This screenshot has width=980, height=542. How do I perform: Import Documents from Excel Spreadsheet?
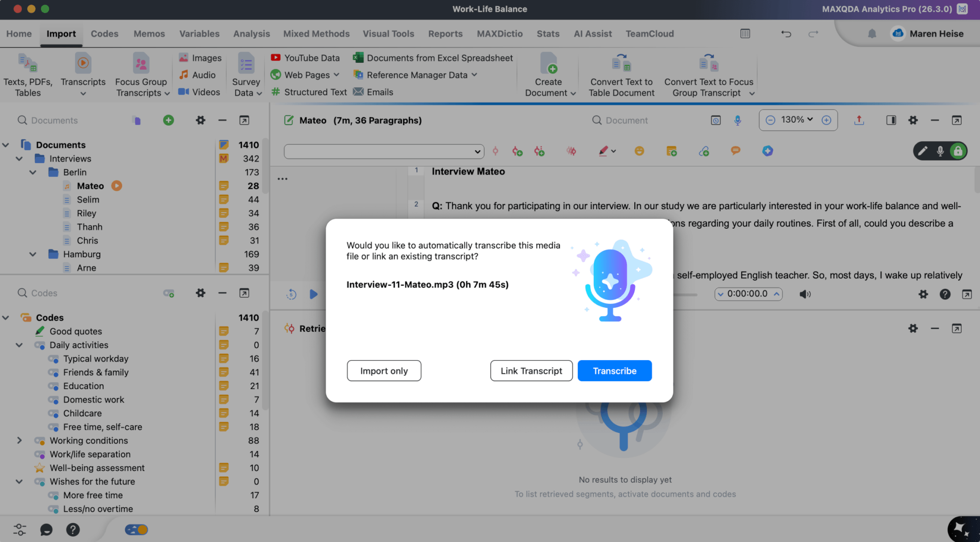[433, 58]
